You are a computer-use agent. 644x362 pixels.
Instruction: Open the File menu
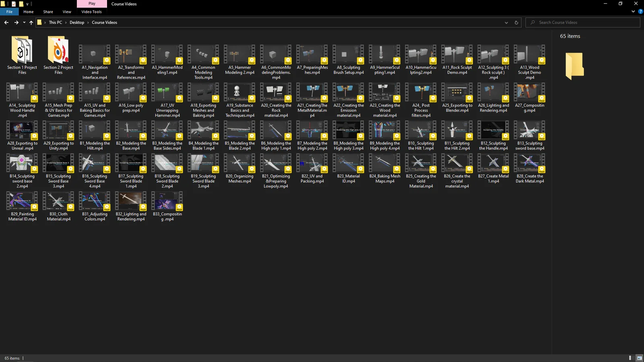9,12
